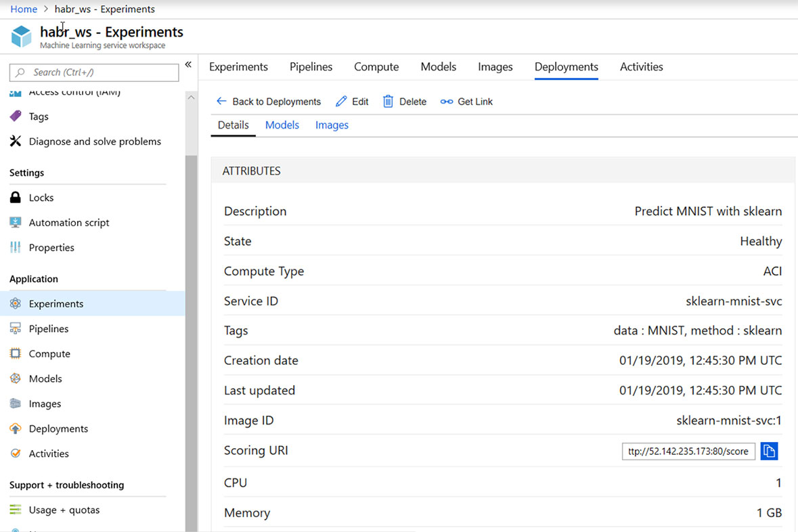Select the Images sub-tab beside Models
798x532 pixels.
[x=332, y=125]
